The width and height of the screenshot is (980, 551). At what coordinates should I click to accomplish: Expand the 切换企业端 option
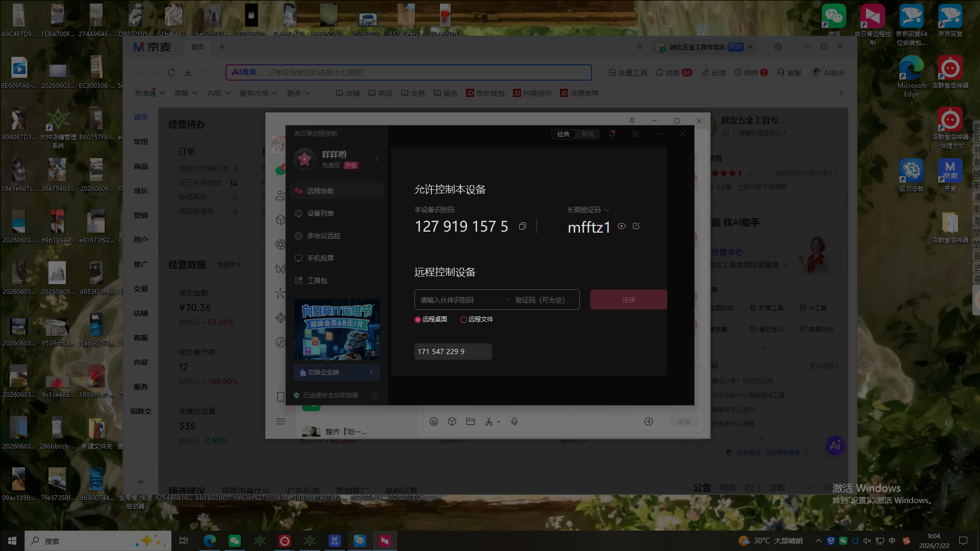337,372
